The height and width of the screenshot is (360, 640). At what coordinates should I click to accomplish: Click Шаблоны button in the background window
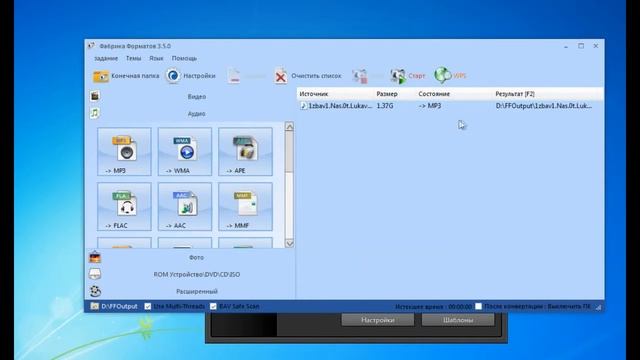(x=458, y=320)
